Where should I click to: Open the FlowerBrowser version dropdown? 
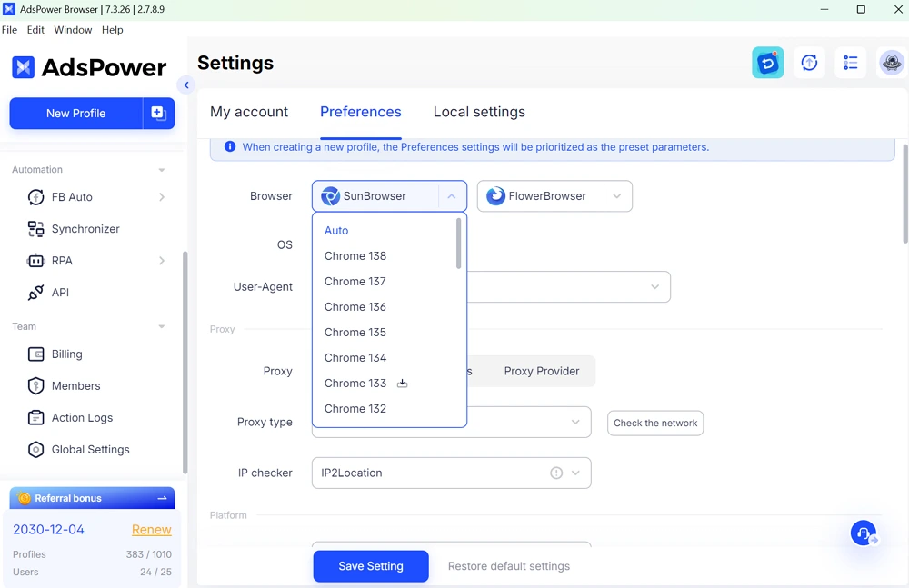(617, 196)
